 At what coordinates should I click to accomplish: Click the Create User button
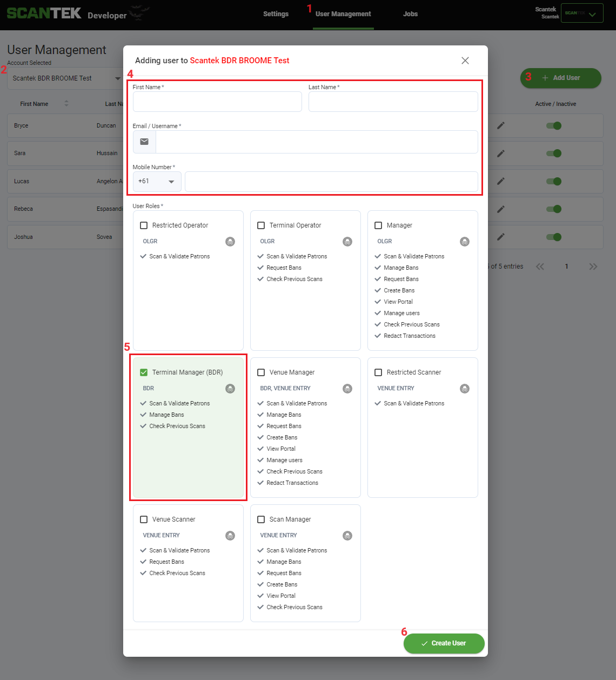coord(444,643)
